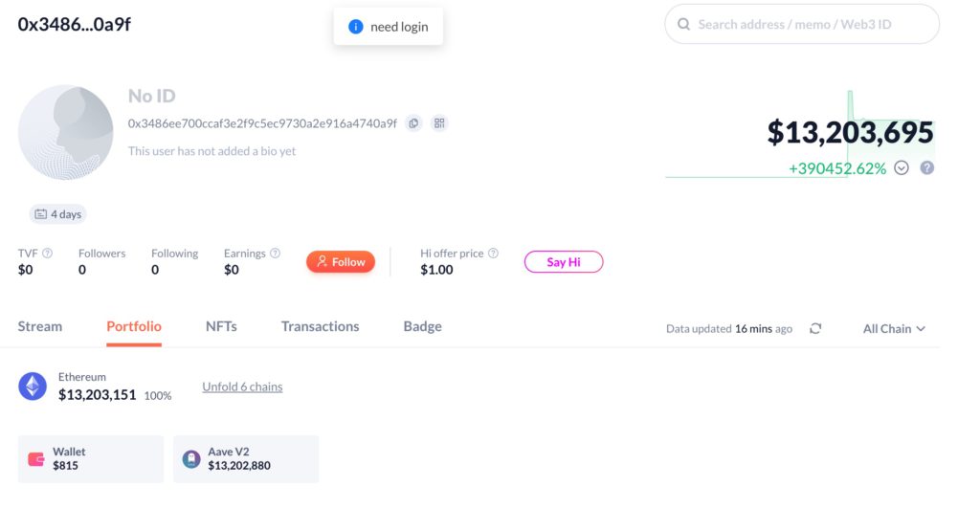Expand the net worth change dropdown arrow
The width and height of the screenshot is (980, 508).
(902, 167)
